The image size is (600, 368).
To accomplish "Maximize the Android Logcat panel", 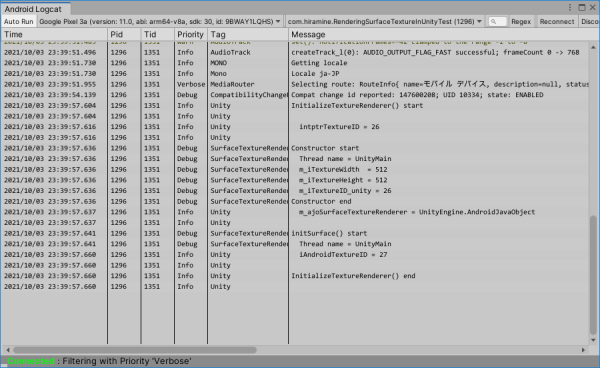I will coord(582,7).
